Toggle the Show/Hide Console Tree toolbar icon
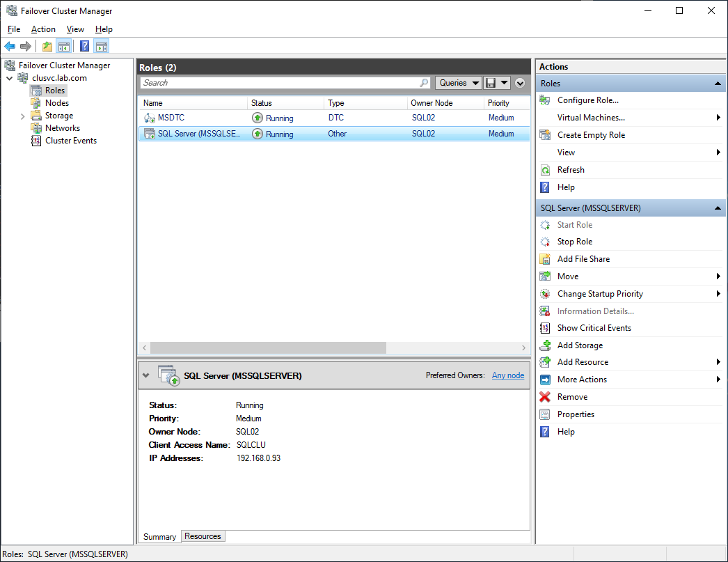 (64, 46)
